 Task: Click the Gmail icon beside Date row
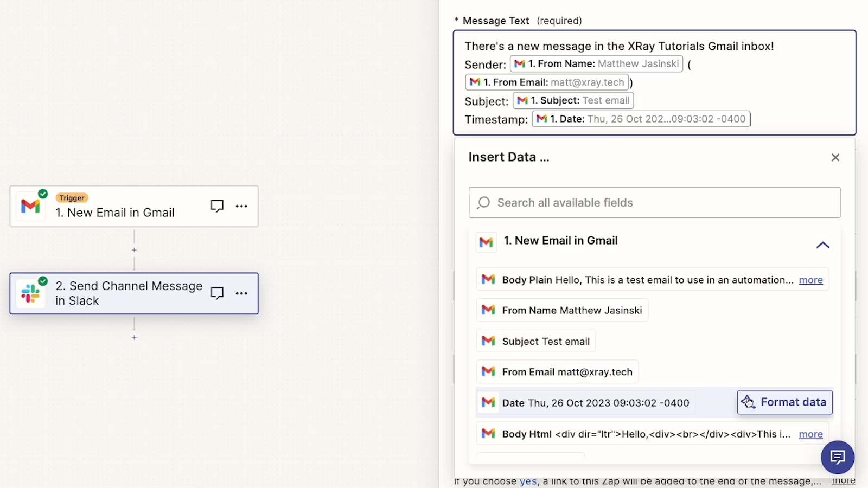pyautogui.click(x=488, y=403)
